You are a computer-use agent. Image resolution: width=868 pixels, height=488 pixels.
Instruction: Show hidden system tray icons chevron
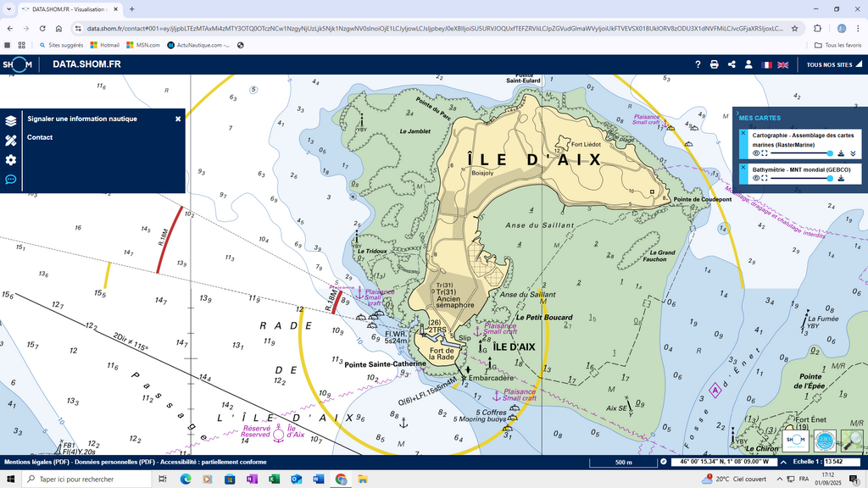(780, 480)
